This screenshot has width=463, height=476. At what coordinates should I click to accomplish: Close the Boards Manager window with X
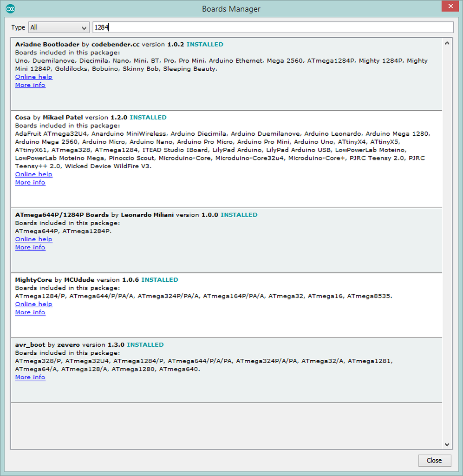(x=450, y=6)
